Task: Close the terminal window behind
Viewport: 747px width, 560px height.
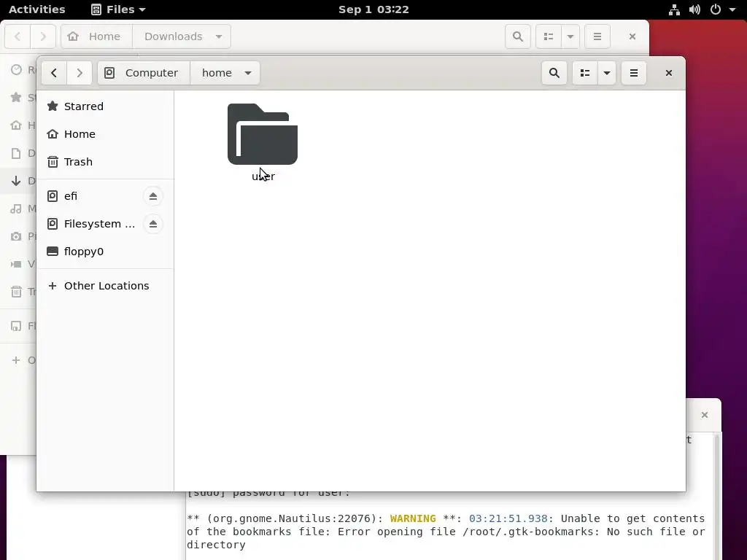Action: (x=705, y=415)
